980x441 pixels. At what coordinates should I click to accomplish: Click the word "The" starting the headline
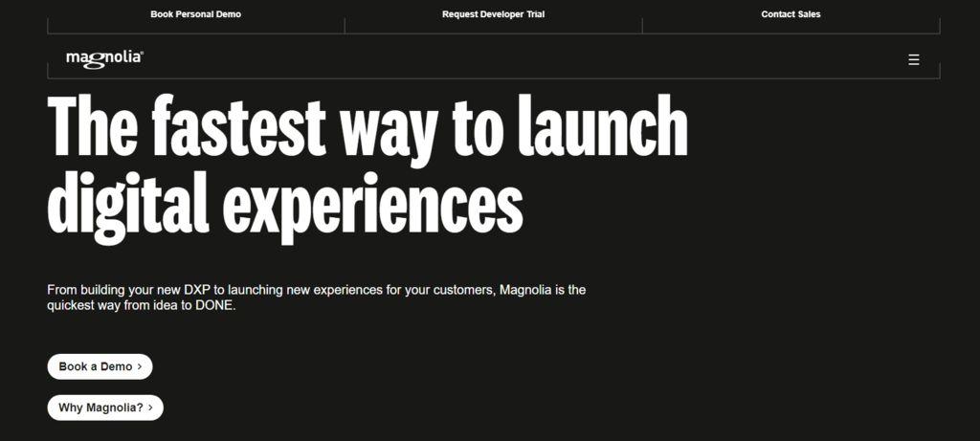tap(93, 127)
